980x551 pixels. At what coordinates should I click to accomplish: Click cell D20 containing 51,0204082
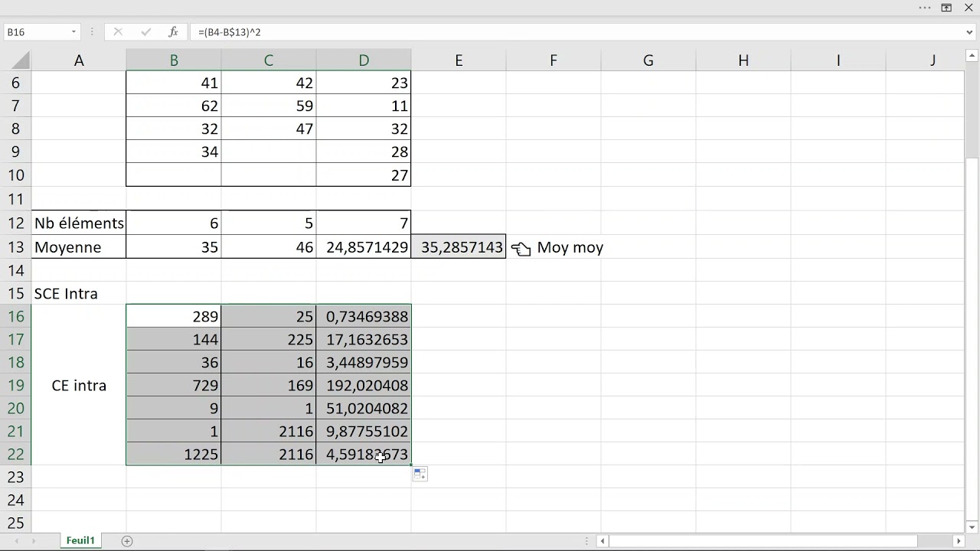point(364,408)
